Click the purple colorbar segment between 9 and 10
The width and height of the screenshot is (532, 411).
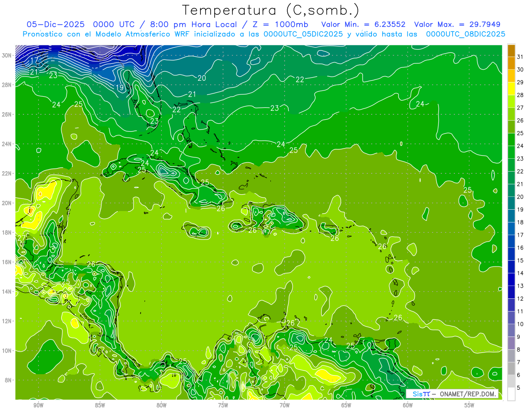pyautogui.click(x=511, y=330)
